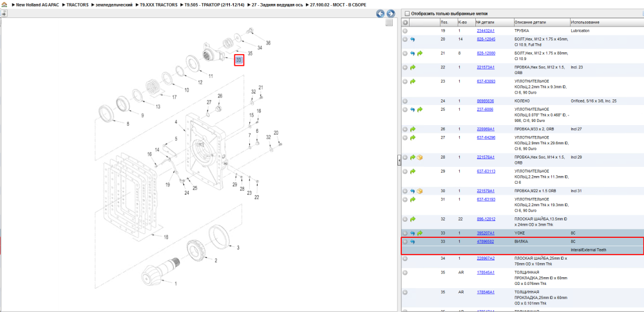Screen dimensions: 644x312
Task: Open part number 395207A1 link
Action: pyautogui.click(x=485, y=233)
